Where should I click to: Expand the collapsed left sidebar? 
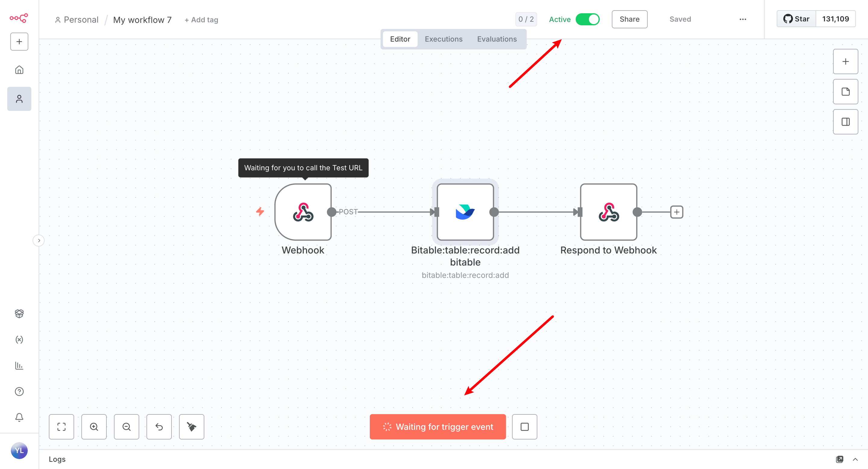point(39,240)
